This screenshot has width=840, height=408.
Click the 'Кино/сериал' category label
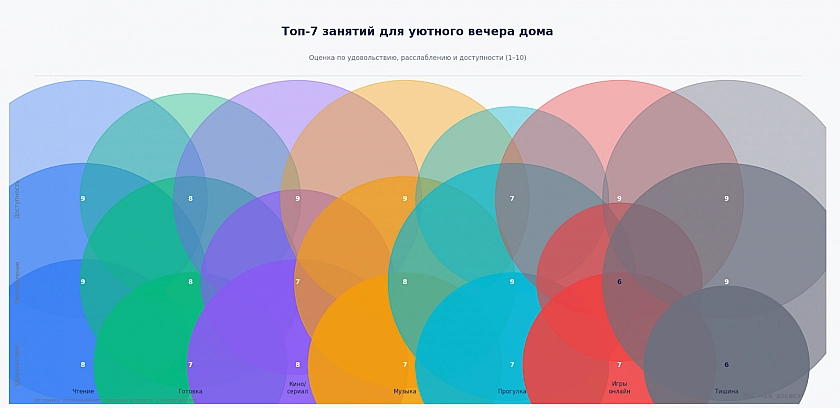(x=297, y=387)
